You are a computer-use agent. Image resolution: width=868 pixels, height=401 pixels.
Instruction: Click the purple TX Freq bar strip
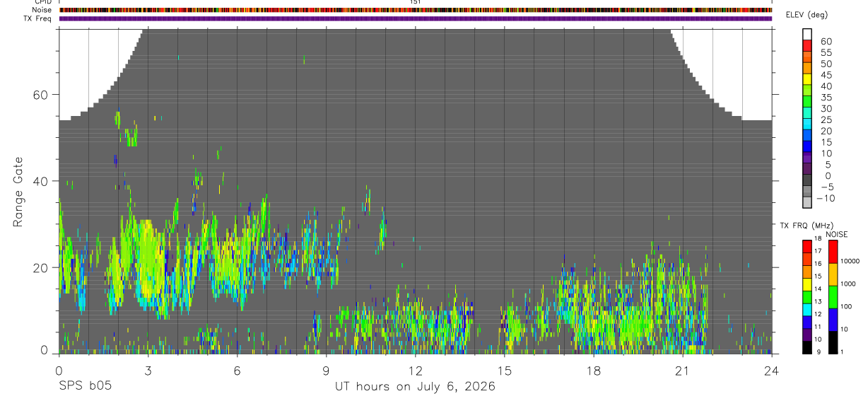(x=416, y=18)
